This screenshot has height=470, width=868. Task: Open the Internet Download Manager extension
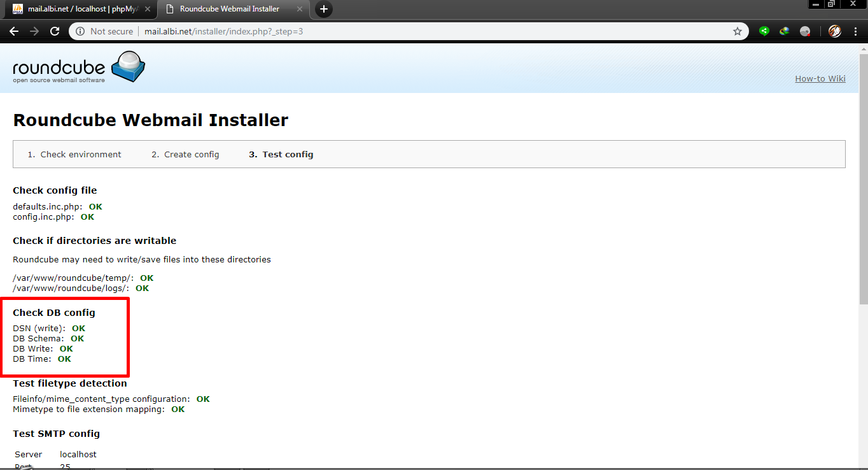(x=785, y=31)
